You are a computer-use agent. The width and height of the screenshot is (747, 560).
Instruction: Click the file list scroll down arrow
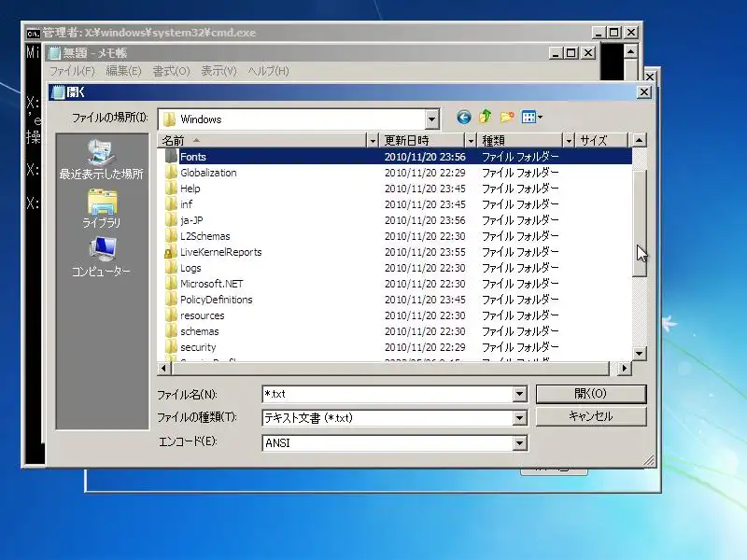[640, 354]
